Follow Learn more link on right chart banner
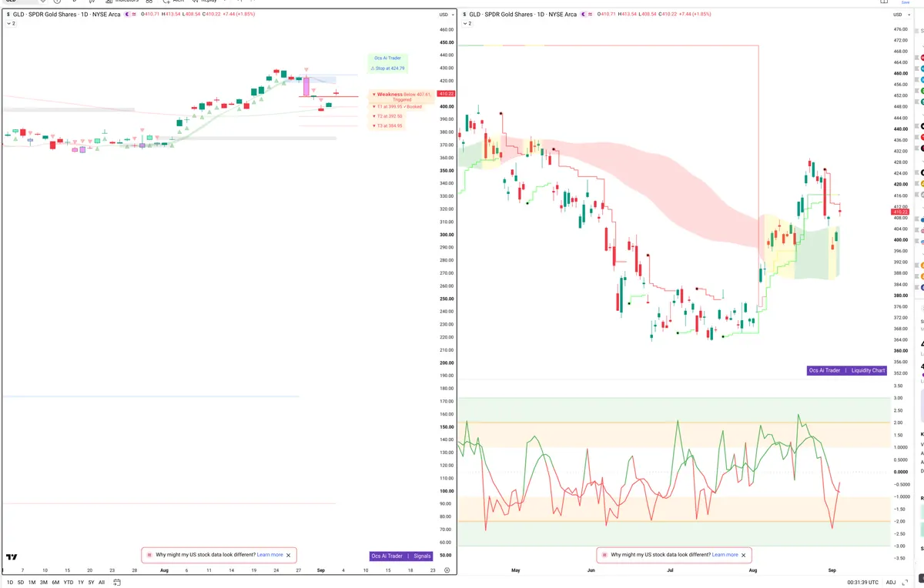924x588 pixels. point(725,555)
